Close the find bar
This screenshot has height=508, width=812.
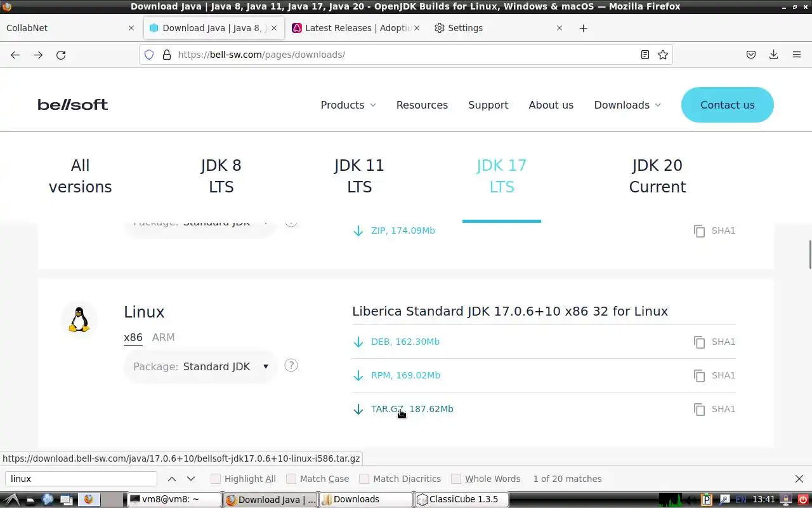tap(799, 479)
